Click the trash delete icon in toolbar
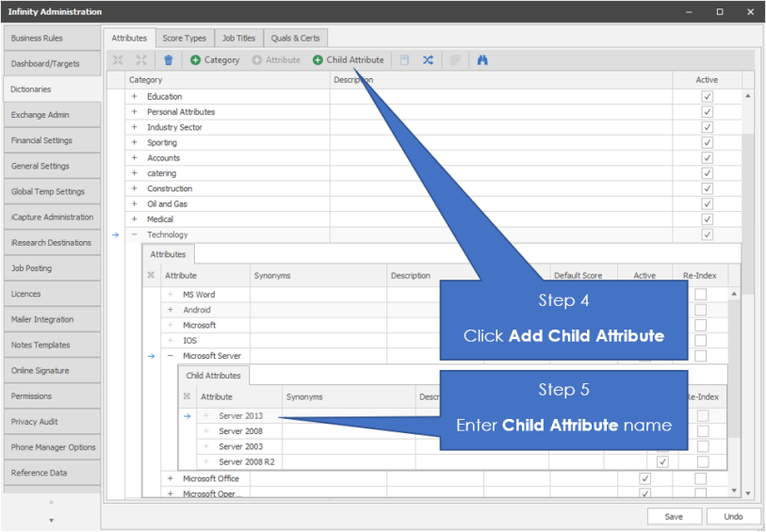The image size is (766, 532). tap(169, 60)
